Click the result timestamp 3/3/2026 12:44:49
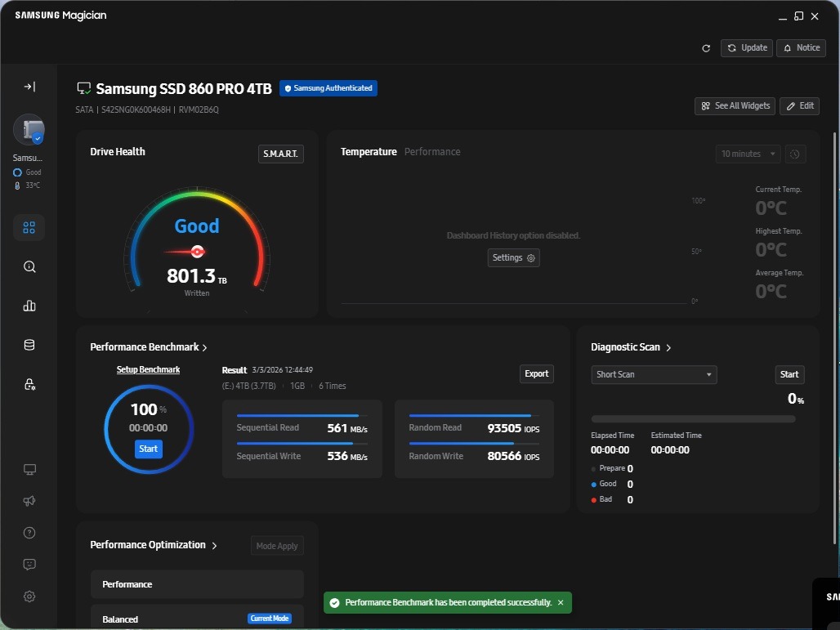This screenshot has width=840, height=630. point(283,370)
